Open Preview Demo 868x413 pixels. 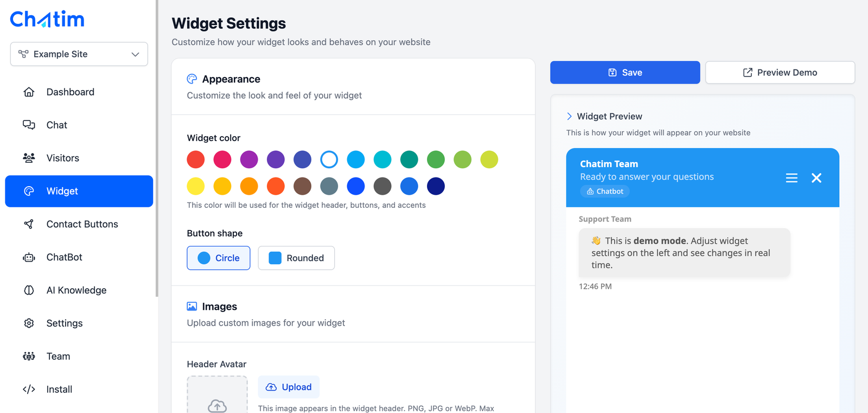coord(780,73)
